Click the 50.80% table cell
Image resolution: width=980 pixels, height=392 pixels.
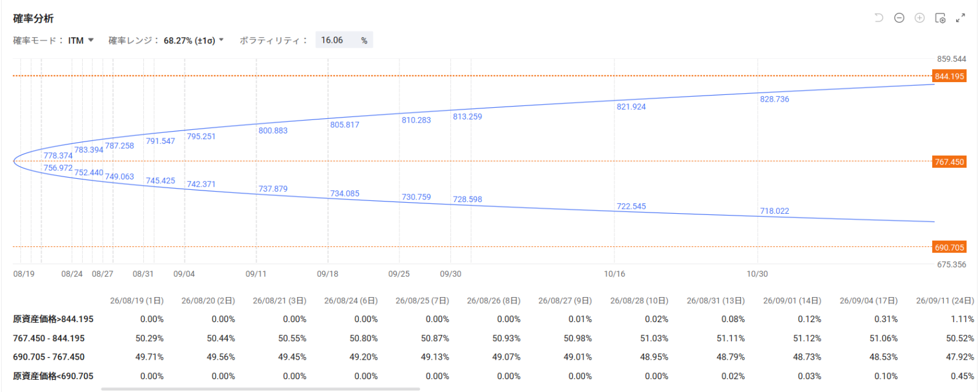coord(364,338)
